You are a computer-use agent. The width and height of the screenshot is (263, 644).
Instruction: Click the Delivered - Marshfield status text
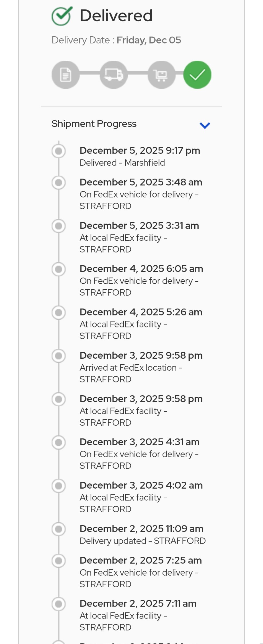122,163
